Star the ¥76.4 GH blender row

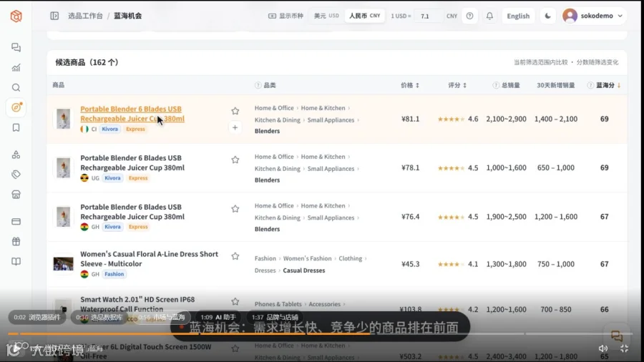pyautogui.click(x=235, y=209)
